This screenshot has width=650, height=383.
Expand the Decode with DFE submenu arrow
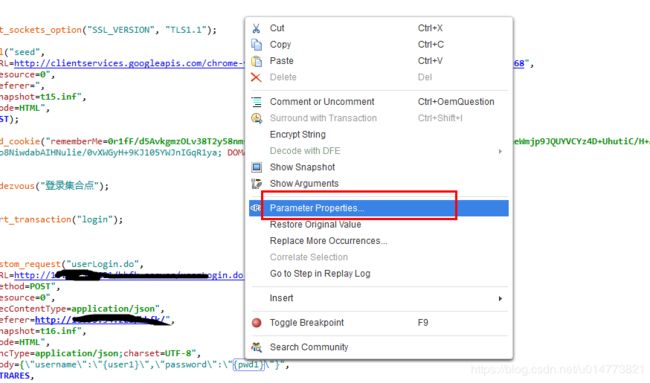[x=500, y=151]
